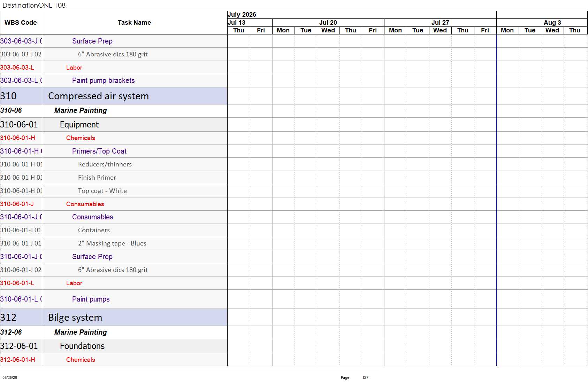
Task: Select the Bilge system row
Action: click(x=114, y=317)
